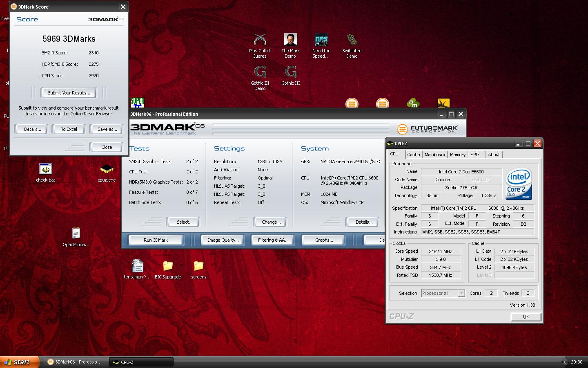
Task: Click the system tray expand arrow
Action: (x=565, y=362)
